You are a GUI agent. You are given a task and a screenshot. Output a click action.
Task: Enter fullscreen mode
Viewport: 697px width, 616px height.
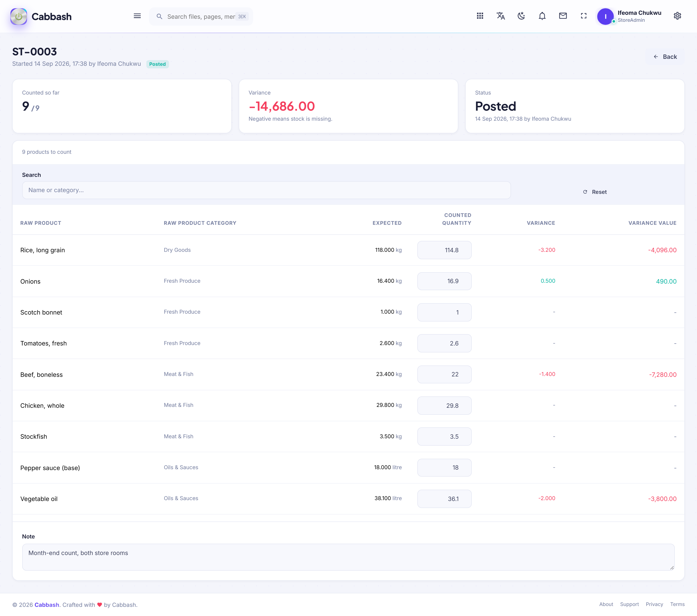click(584, 16)
